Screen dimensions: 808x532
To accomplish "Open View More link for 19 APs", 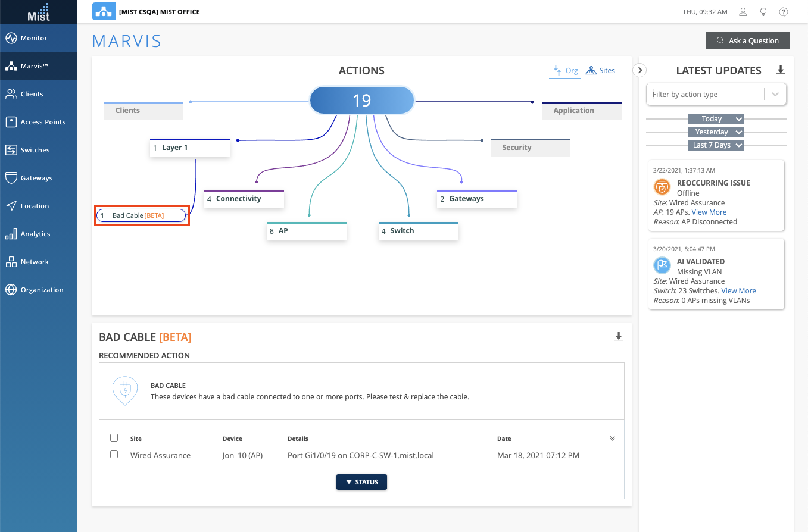I will (x=709, y=212).
